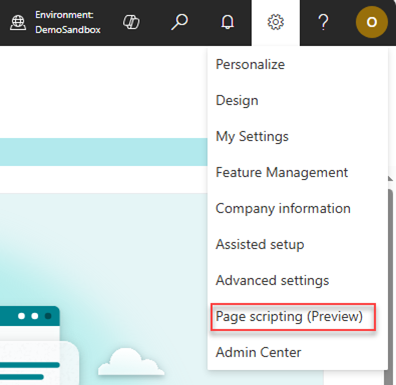Open the notifications bell

point(228,22)
